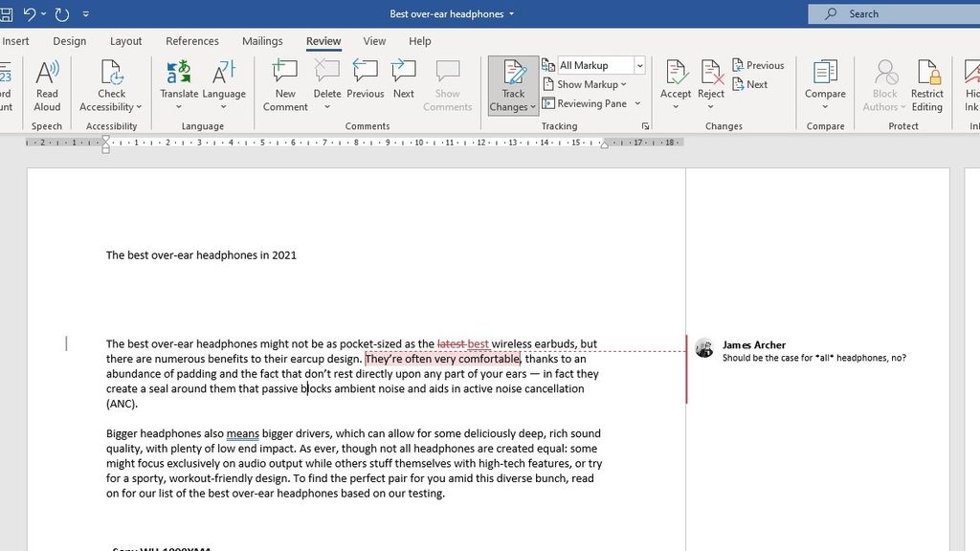Switch to the Mailings tab
The image size is (980, 551).
click(261, 41)
